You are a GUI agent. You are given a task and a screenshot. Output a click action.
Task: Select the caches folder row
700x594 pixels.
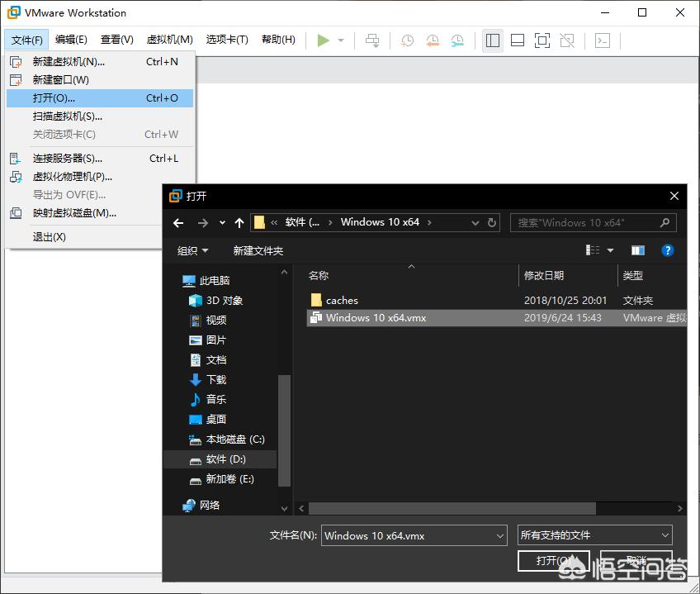[x=497, y=301]
